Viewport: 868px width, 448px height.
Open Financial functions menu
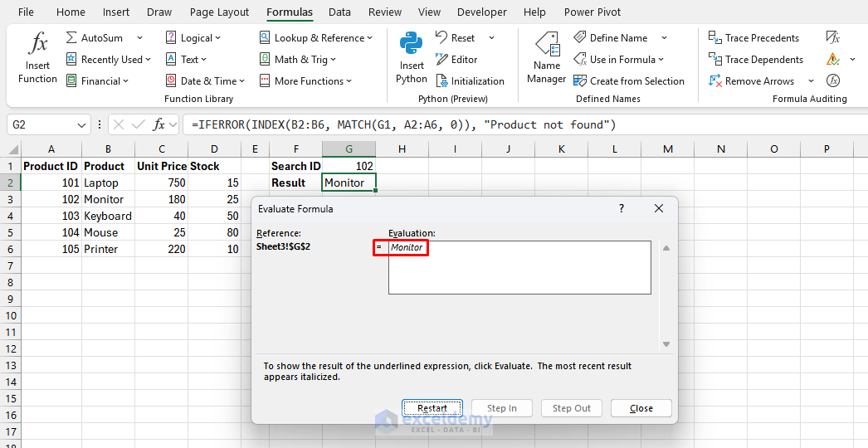click(97, 80)
